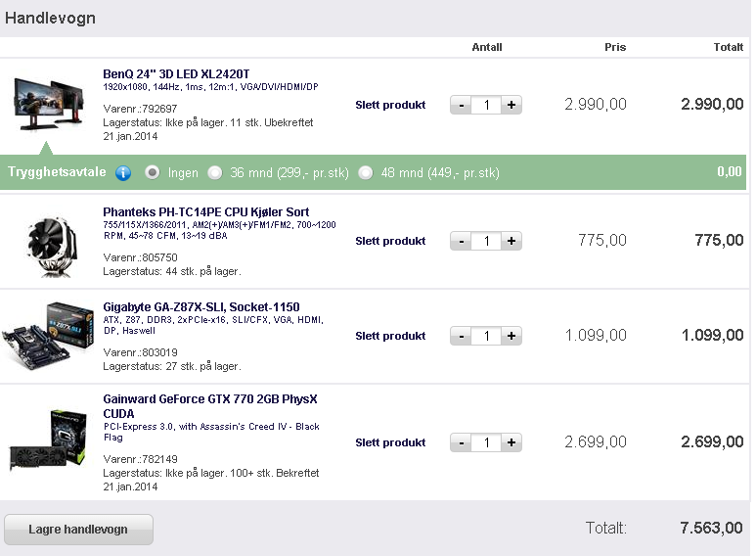
Task: Decrease Gainward GTX 770 quantity with minus
Action: tap(461, 442)
